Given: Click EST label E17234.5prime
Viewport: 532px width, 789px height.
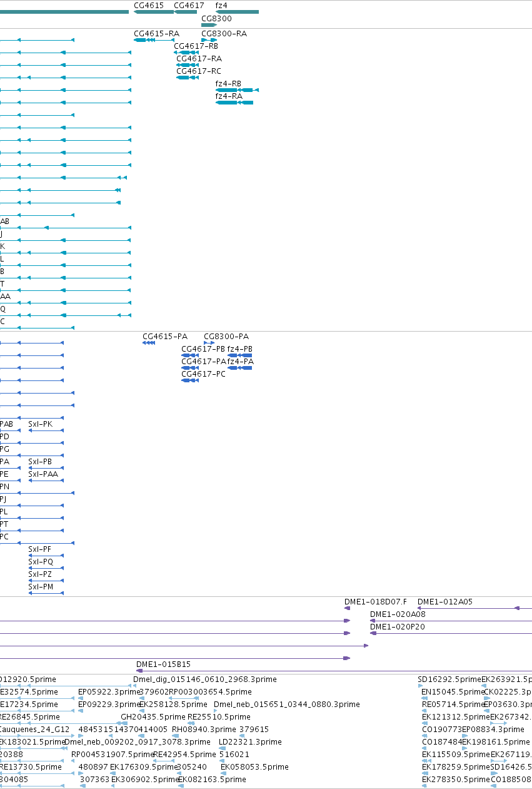Looking at the screenshot, I should click(x=29, y=705).
